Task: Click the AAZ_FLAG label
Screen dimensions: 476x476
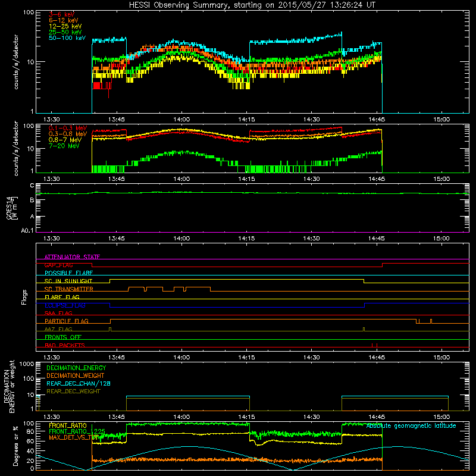Action: point(58,329)
